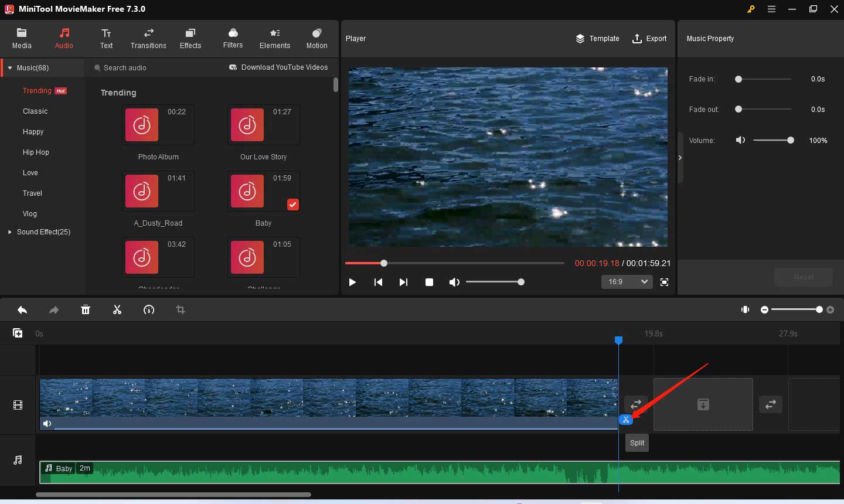Open the Template button

(597, 39)
